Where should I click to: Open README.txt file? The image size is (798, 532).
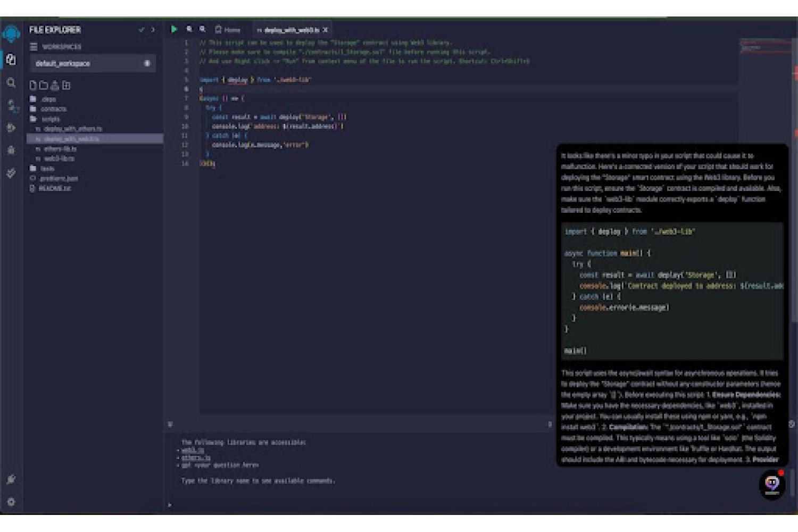(x=51, y=188)
